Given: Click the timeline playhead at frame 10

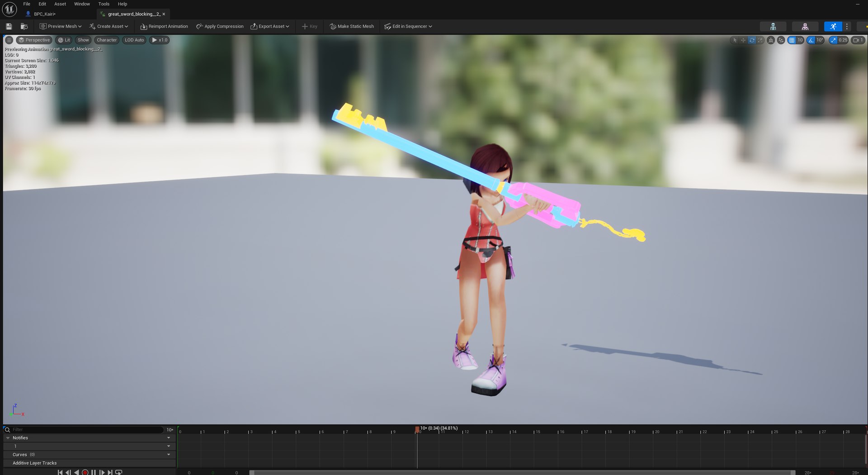Looking at the screenshot, I should coord(417,430).
